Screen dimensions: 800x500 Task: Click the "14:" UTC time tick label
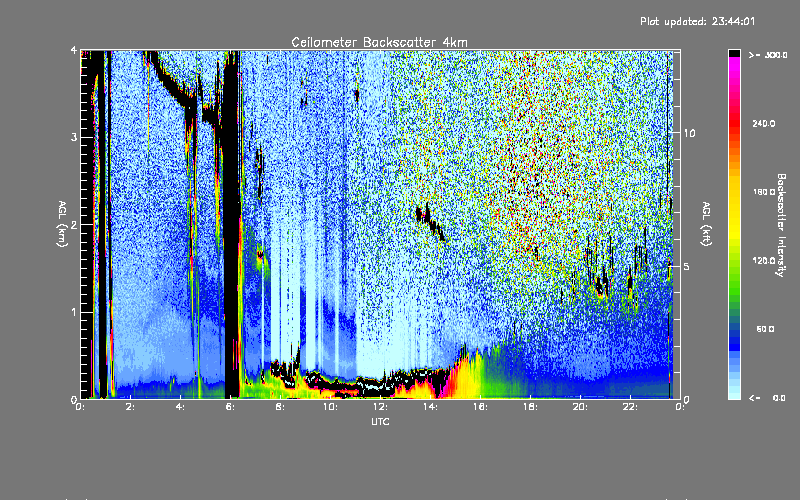point(430,407)
